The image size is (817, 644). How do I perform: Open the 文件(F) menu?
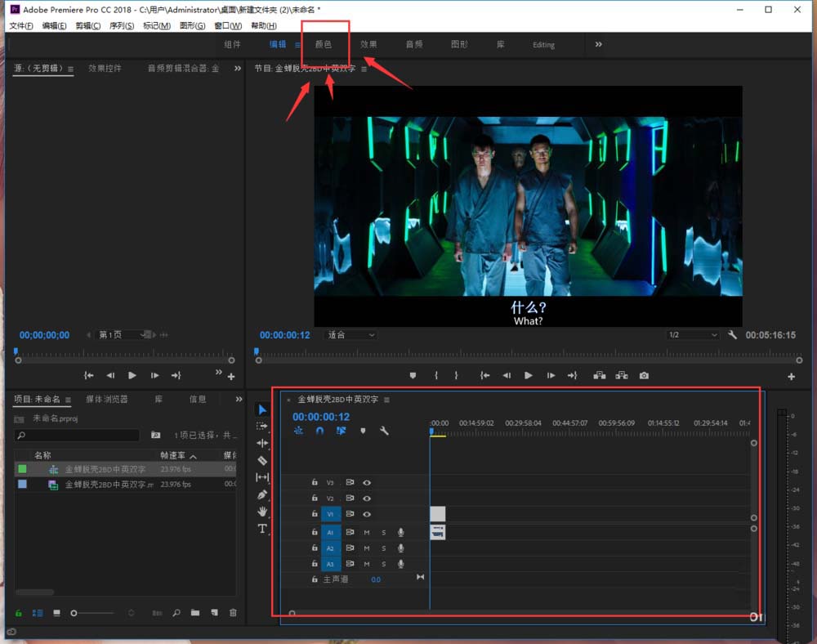pyautogui.click(x=21, y=26)
